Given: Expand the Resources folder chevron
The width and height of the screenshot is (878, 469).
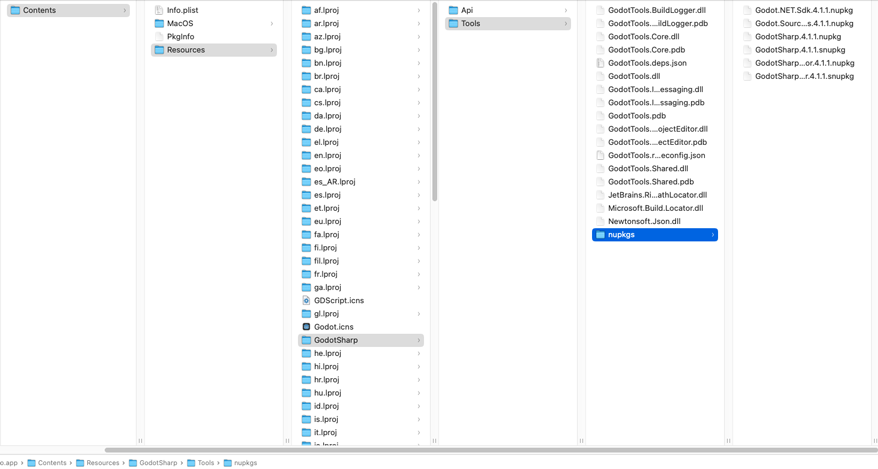Looking at the screenshot, I should pos(272,50).
